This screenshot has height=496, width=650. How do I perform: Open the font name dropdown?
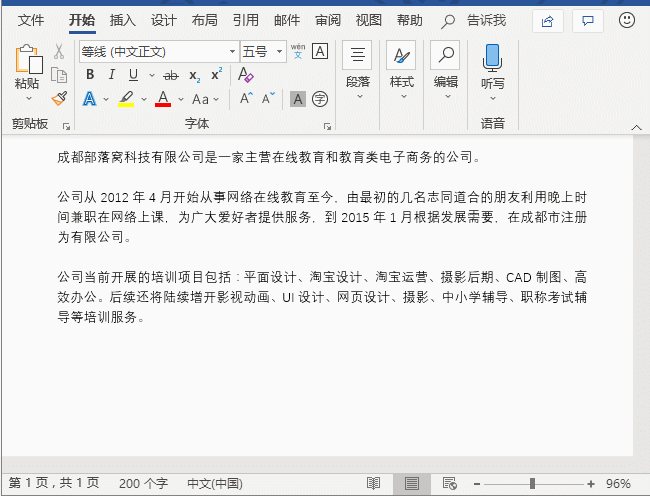pos(232,51)
